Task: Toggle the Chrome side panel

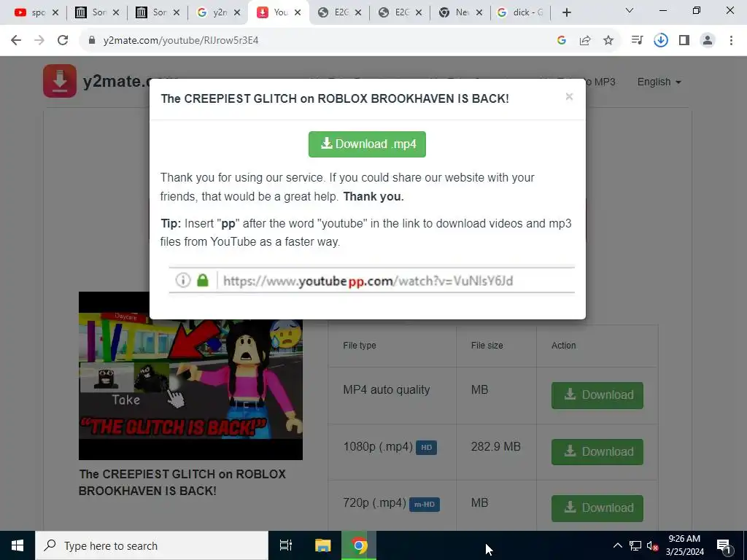Action: pos(684,41)
